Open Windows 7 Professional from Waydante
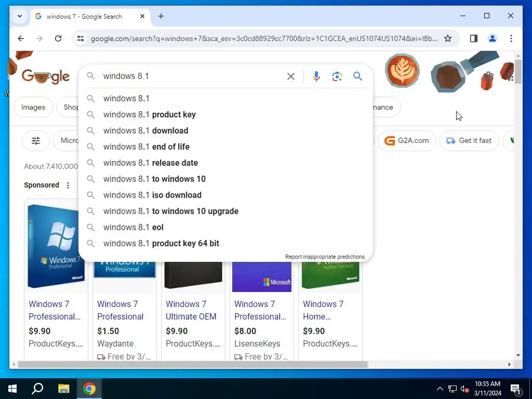This screenshot has height=399, width=532. pos(120,310)
